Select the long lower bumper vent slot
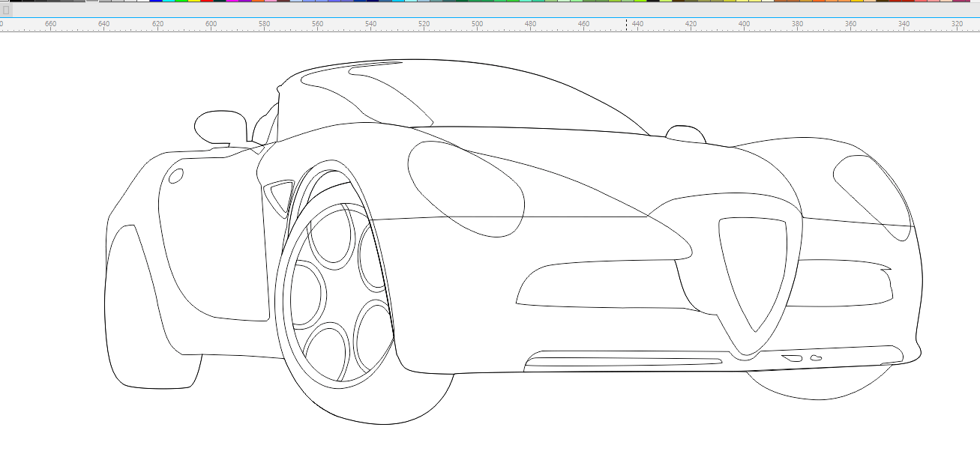Screen dimensions: 980x463 622,362
